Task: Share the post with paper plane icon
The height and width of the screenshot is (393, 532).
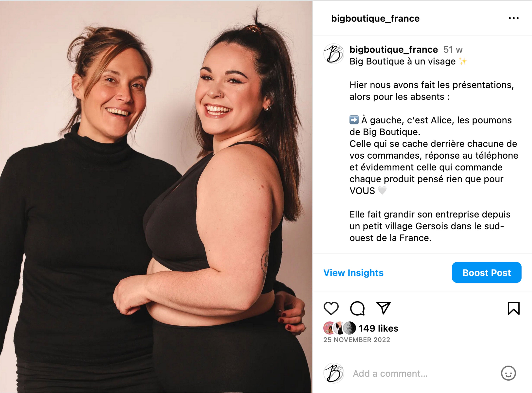Action: click(383, 308)
